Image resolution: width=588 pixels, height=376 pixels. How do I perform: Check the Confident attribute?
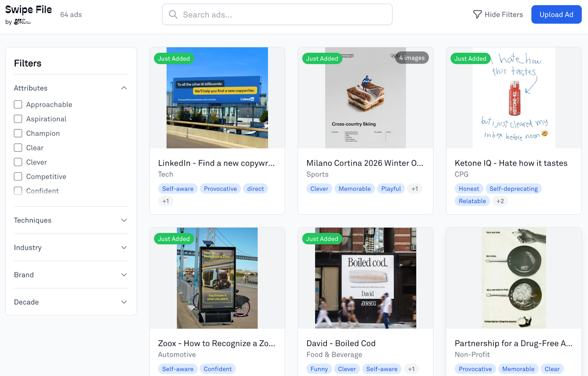18,191
